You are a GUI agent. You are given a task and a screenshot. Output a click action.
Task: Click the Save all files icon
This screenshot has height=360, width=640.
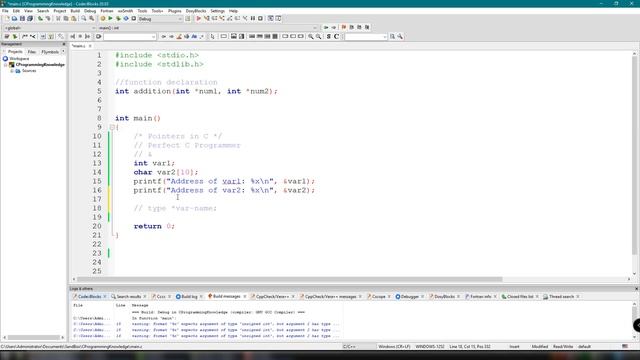tap(30, 19)
